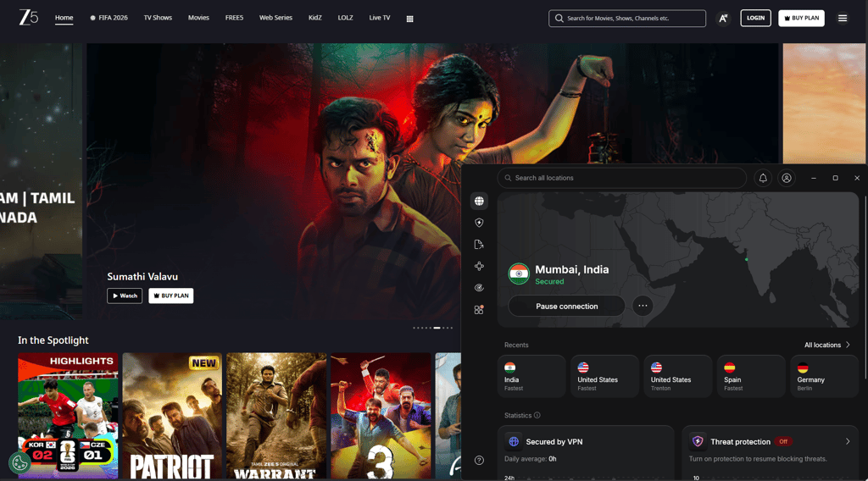This screenshot has height=481, width=868.
Task: Open more options three-dot button beside Pause connection
Action: pyautogui.click(x=643, y=306)
